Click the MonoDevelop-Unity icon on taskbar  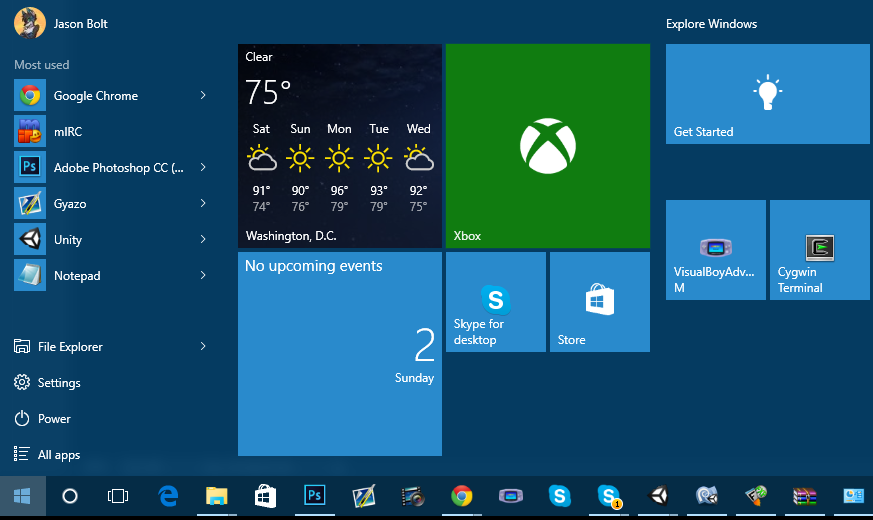click(x=707, y=496)
